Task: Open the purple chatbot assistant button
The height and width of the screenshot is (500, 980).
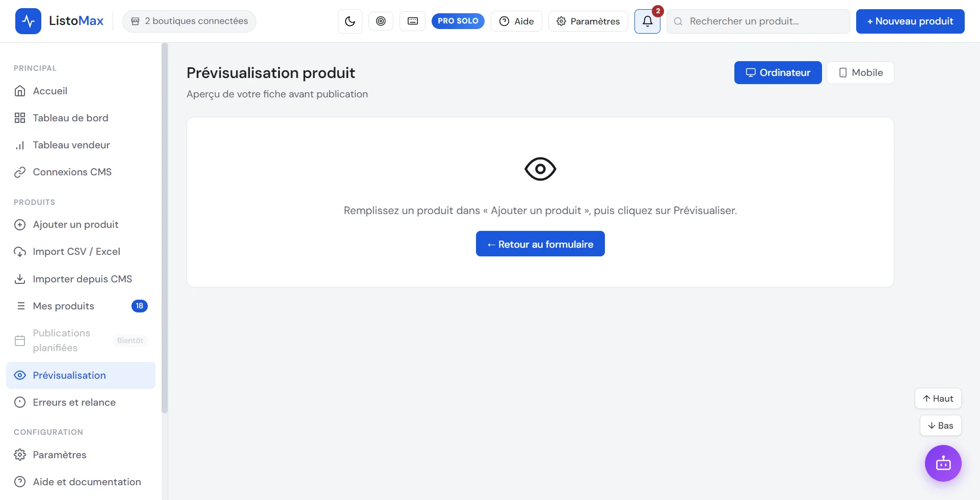Action: (x=943, y=463)
